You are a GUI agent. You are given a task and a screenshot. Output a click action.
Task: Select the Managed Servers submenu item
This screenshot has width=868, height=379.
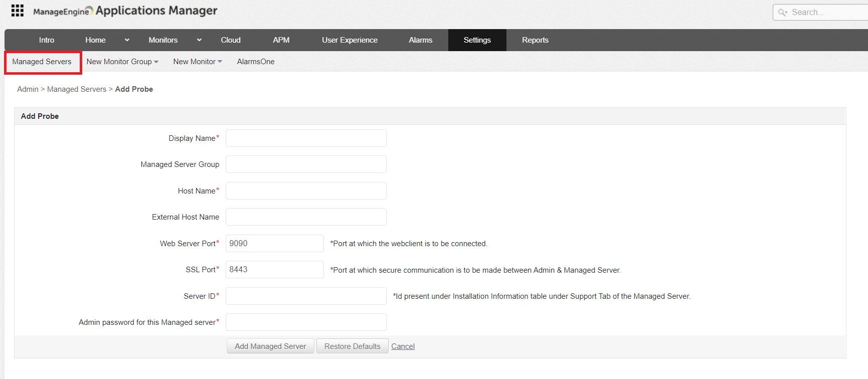[42, 62]
